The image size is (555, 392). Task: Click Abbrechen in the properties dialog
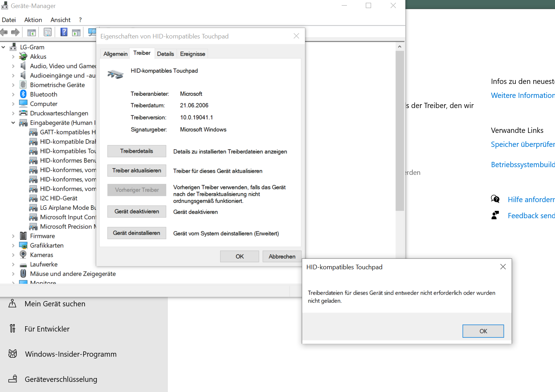click(x=282, y=256)
